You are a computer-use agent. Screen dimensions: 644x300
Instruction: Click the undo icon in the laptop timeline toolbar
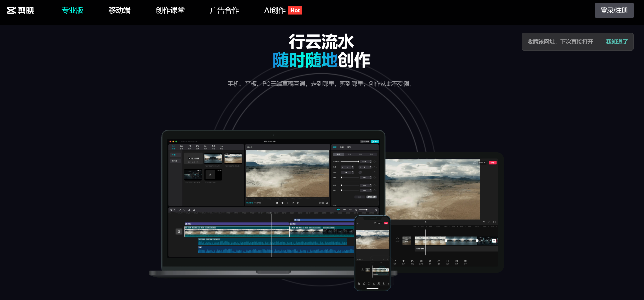pyautogui.click(x=180, y=210)
